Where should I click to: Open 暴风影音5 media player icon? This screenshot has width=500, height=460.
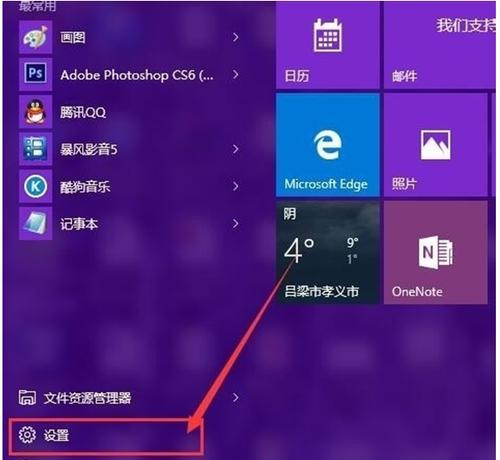35,149
